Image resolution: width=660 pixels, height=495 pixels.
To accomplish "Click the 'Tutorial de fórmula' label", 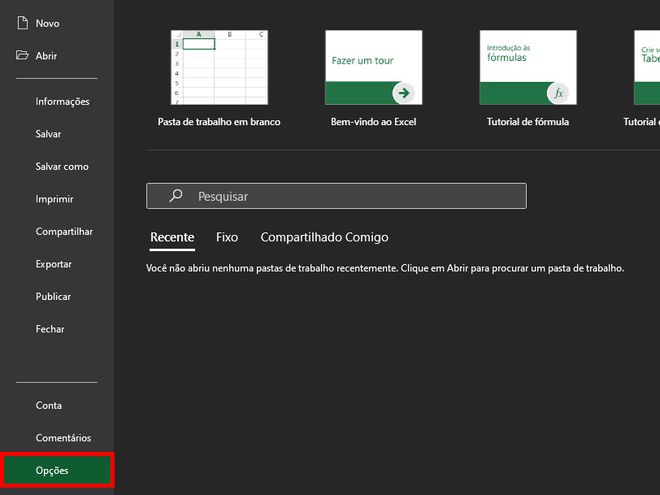I will click(528, 122).
